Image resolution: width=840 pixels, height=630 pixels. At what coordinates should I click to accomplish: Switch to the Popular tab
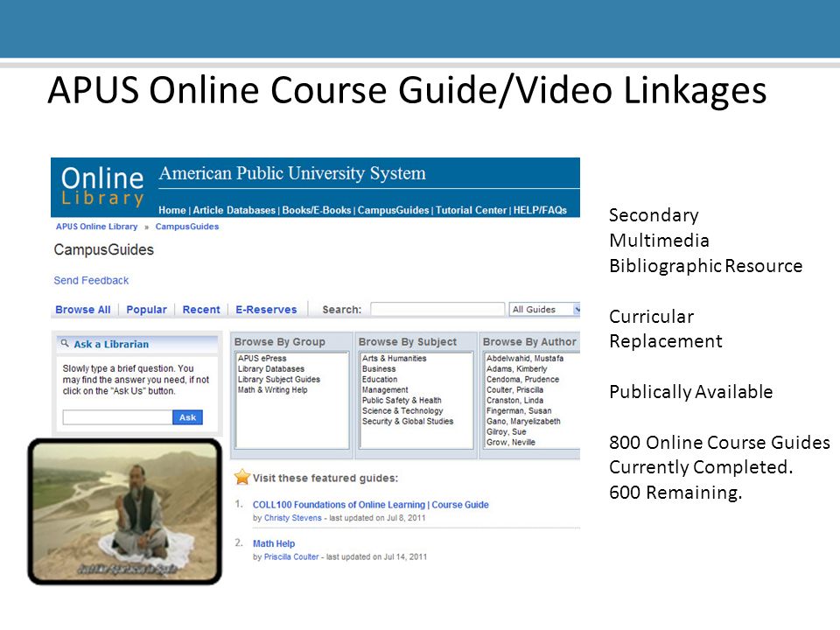146,310
